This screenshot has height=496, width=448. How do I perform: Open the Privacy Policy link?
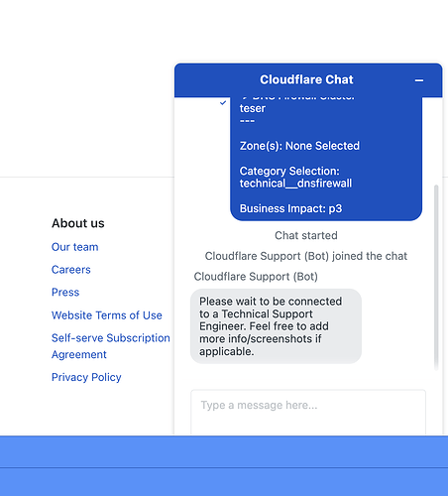pyautogui.click(x=86, y=377)
